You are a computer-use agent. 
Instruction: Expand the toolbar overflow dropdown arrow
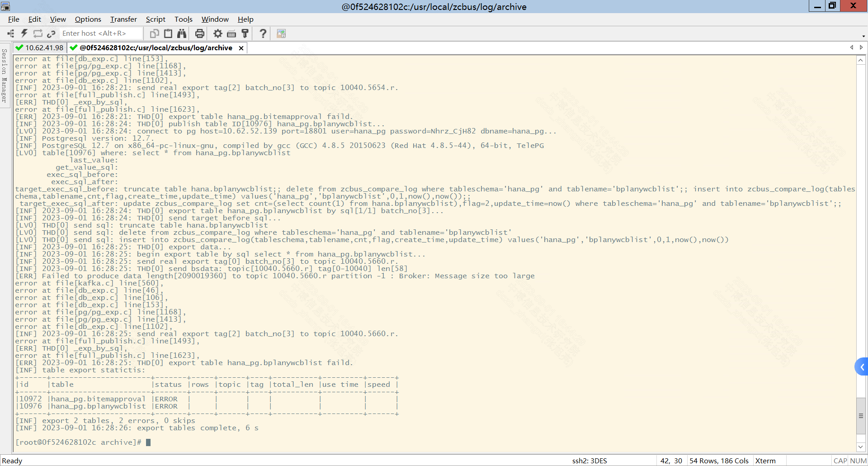[x=863, y=36]
